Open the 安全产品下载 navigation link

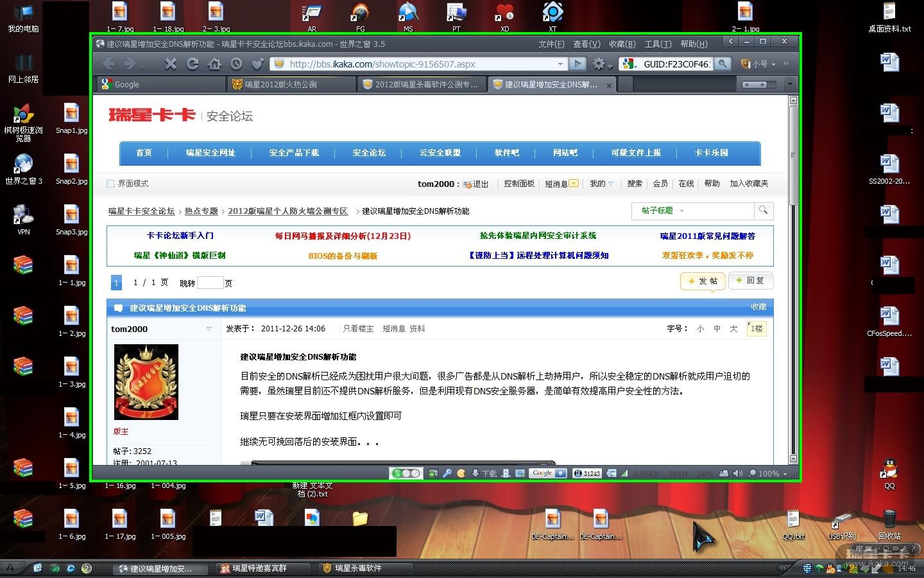click(294, 153)
